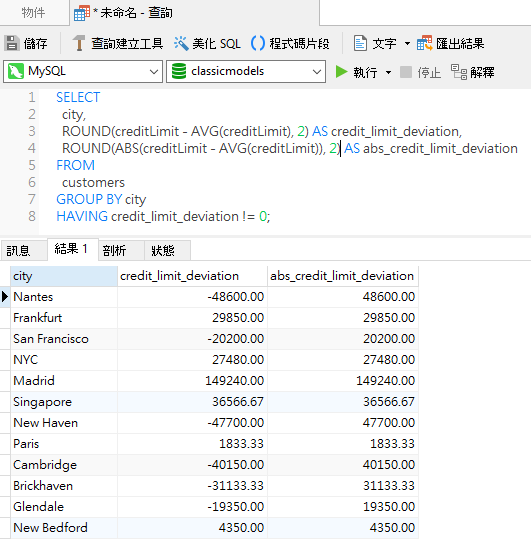Select the 結果 1 tab
Screen dimensions: 531x544
(x=73, y=249)
